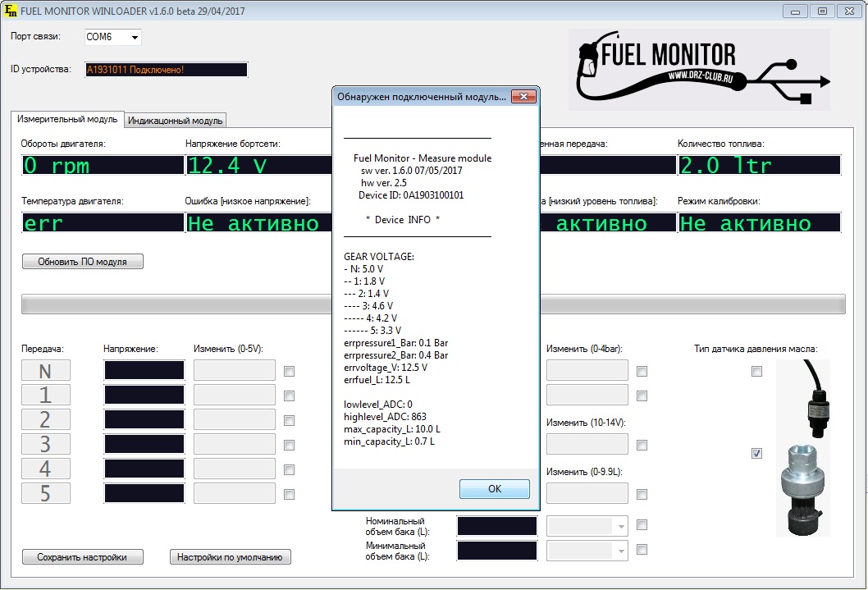This screenshot has width=868, height=590.
Task: Uncheck the metal oil pressure sensor checkbox
Action: pos(756,453)
